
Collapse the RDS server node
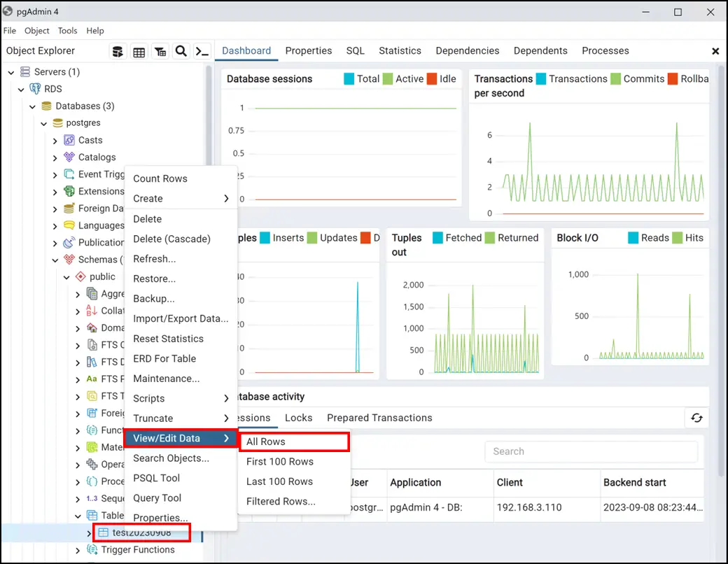click(x=22, y=89)
